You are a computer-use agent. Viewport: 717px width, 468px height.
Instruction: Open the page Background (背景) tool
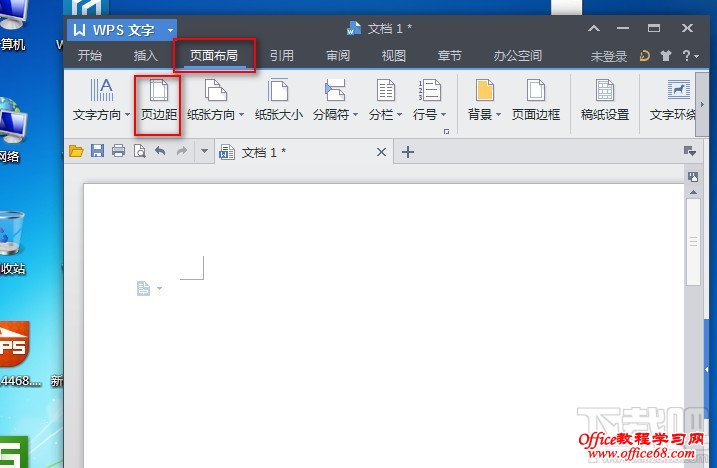tap(484, 100)
